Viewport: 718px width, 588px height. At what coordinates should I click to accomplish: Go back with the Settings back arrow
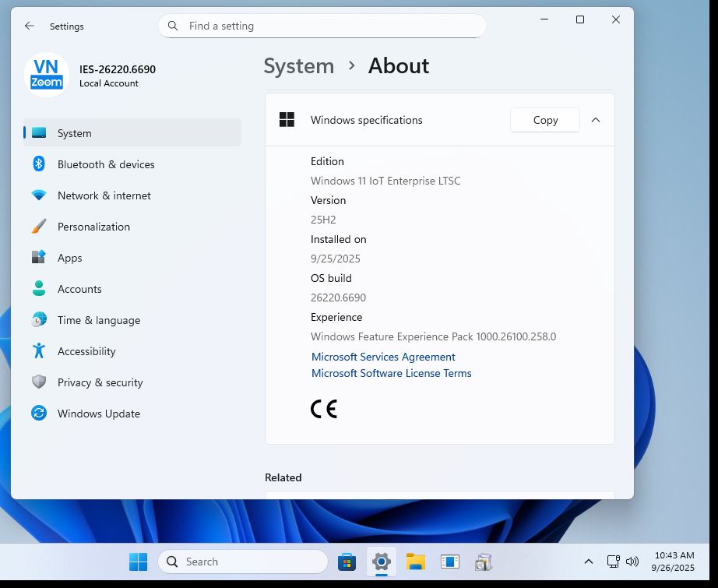tap(30, 26)
